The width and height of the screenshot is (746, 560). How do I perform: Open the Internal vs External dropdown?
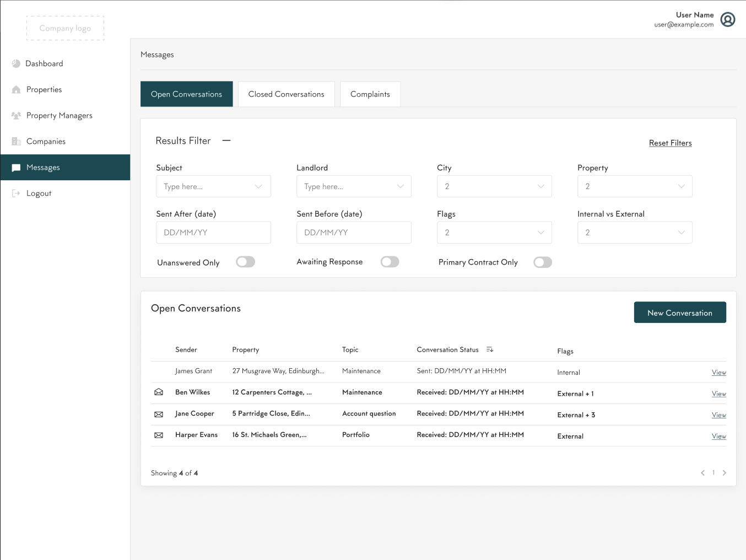coord(635,233)
